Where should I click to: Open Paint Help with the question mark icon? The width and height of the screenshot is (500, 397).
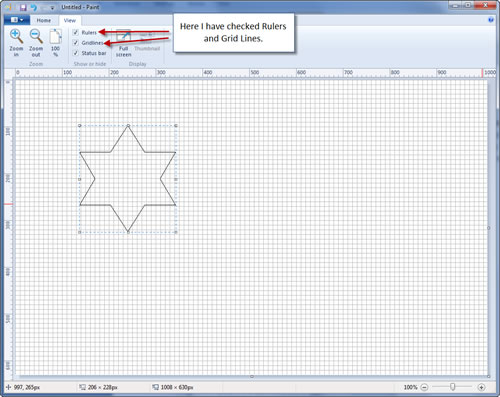point(491,20)
